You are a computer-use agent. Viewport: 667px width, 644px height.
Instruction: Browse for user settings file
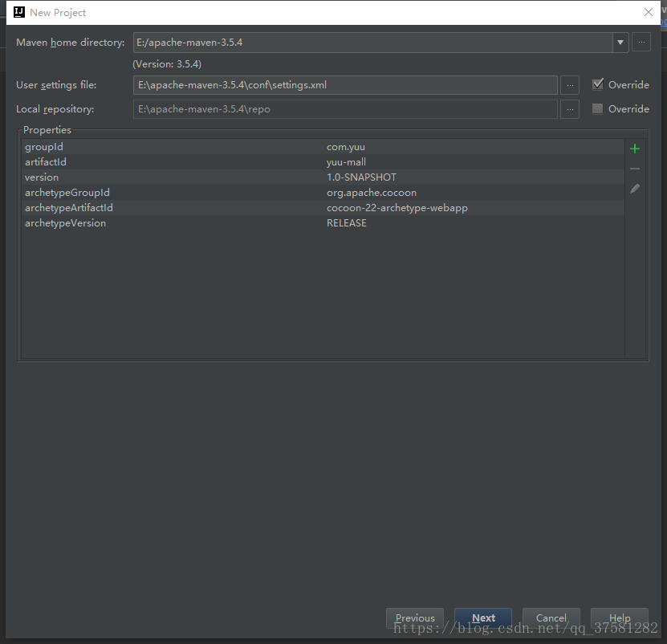(570, 85)
